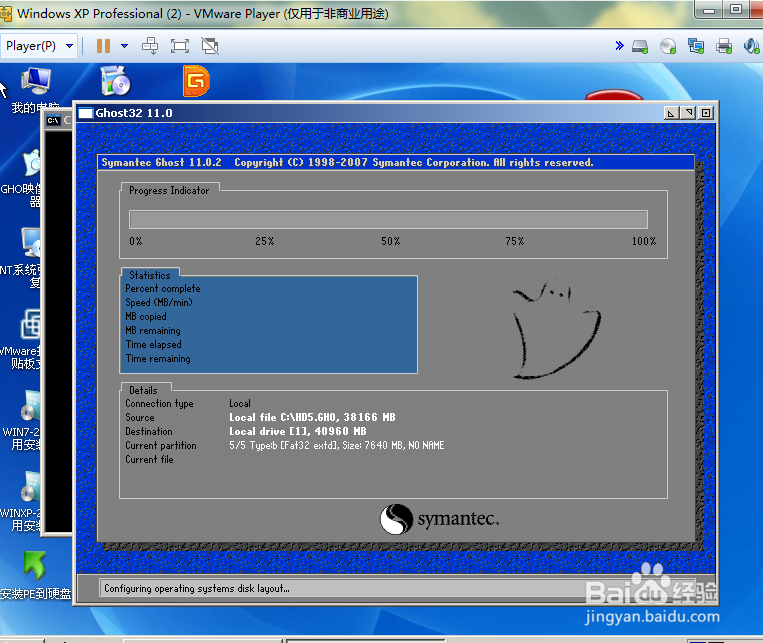
Task: Click the Symantec logo
Action: coord(439,519)
